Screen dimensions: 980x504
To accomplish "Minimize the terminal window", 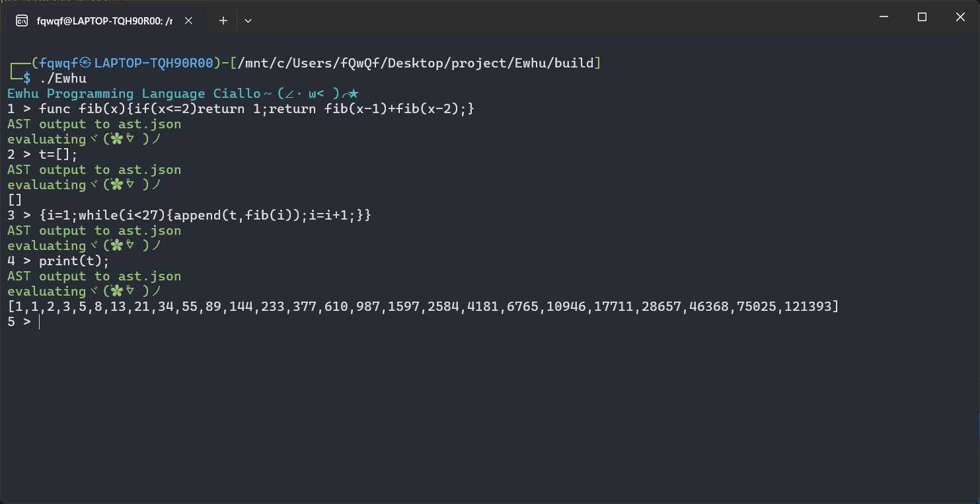I will (x=884, y=17).
